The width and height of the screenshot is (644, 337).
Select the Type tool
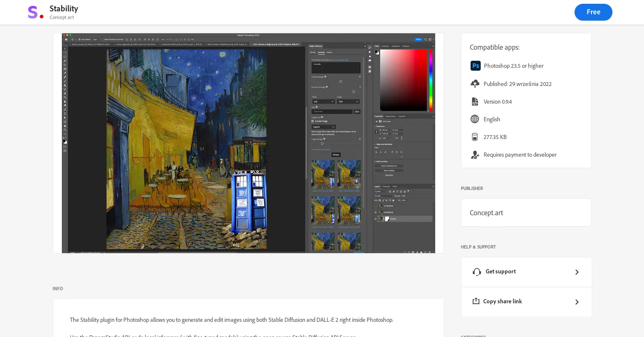(65, 114)
